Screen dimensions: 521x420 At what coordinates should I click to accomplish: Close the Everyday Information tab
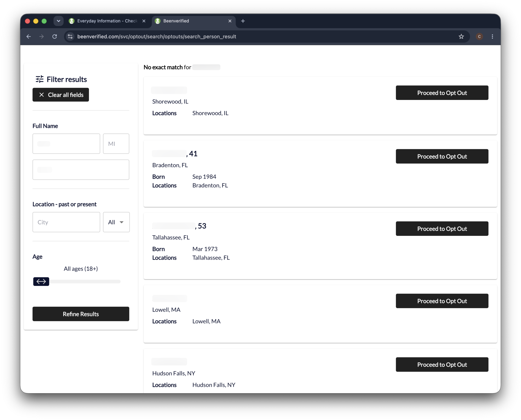click(x=144, y=21)
